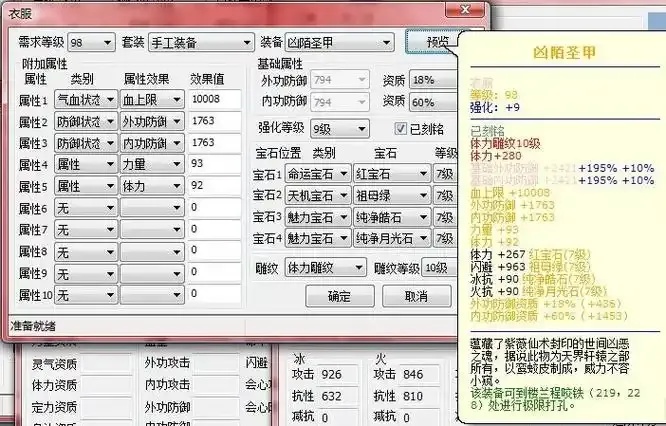Click 属性3 value field 1763

(214, 143)
